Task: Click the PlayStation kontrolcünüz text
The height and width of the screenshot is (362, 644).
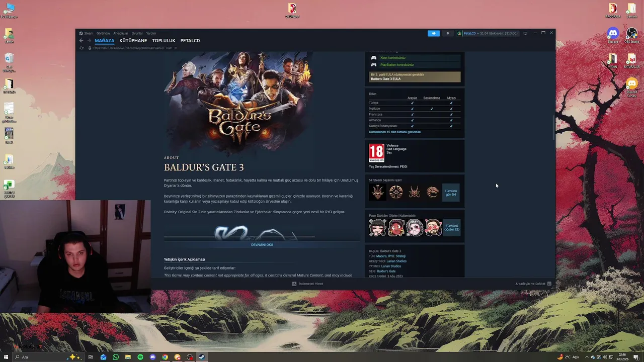Action: tap(397, 65)
